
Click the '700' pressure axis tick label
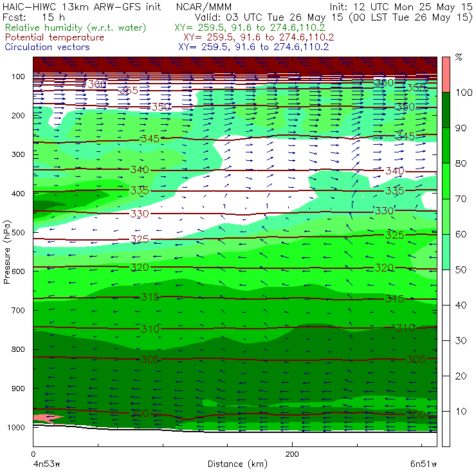tap(18, 310)
